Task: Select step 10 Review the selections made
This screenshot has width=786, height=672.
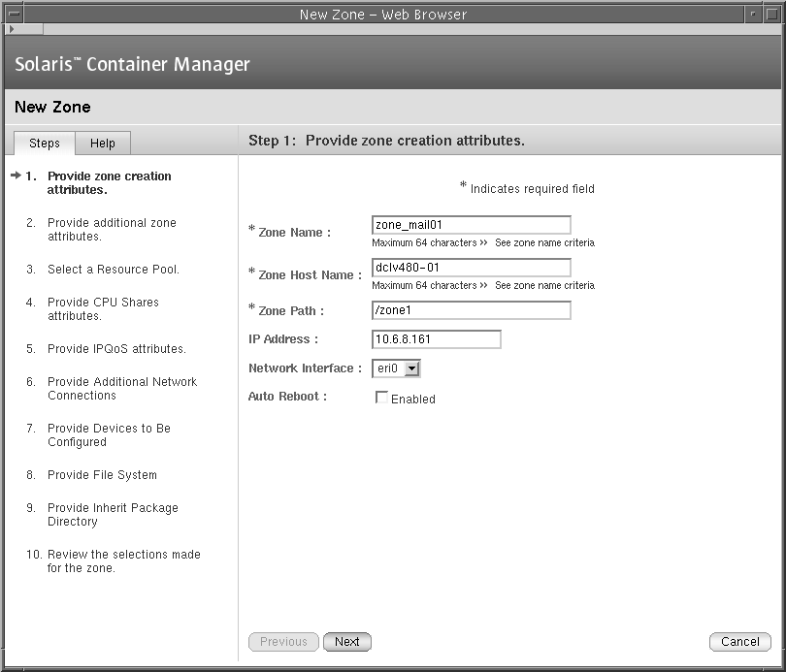Action: click(x=124, y=561)
